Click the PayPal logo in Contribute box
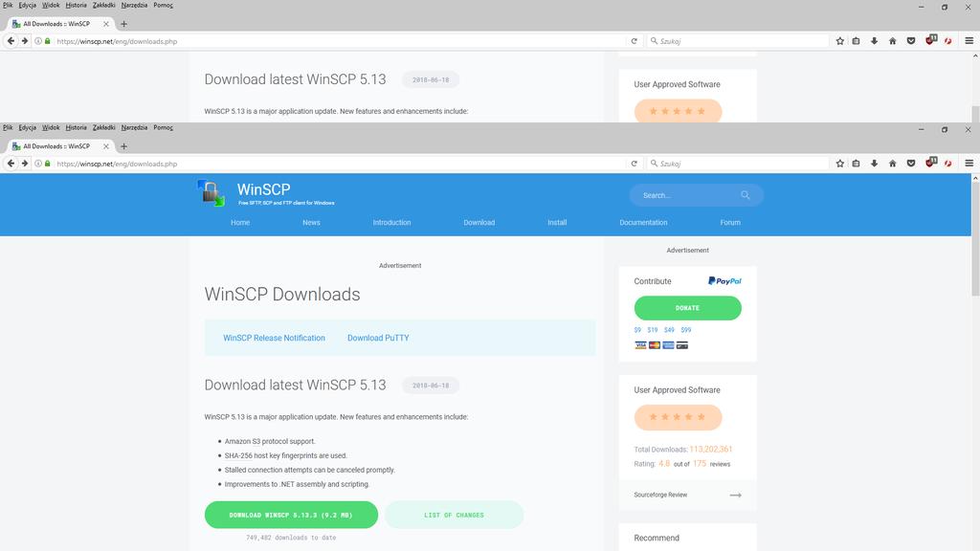The image size is (980, 551). click(724, 281)
